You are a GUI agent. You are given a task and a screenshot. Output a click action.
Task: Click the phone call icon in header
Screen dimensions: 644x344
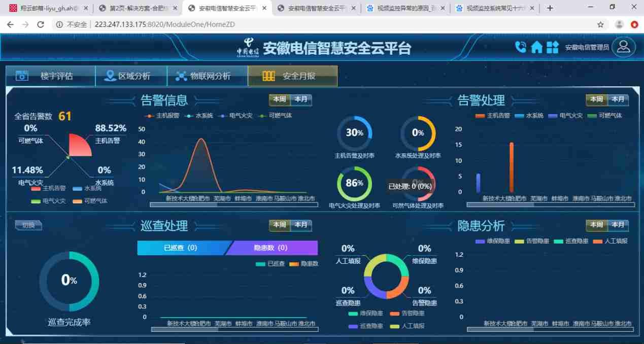[521, 47]
